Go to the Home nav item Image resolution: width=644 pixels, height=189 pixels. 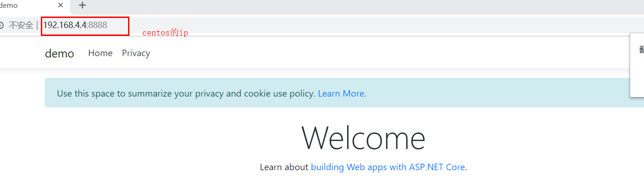click(x=100, y=53)
